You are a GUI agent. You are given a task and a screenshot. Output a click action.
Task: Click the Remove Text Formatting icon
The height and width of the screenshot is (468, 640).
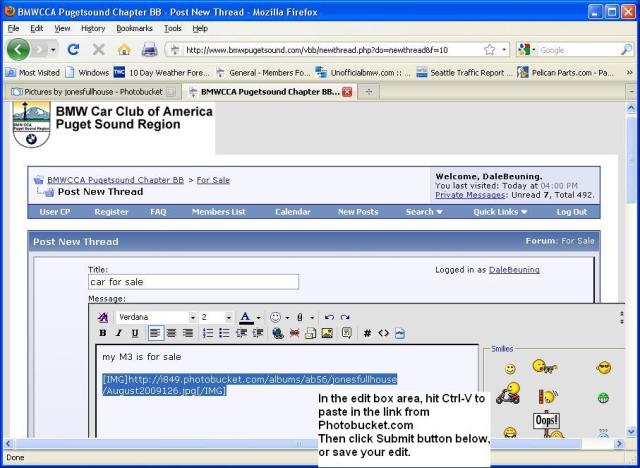[x=103, y=317]
